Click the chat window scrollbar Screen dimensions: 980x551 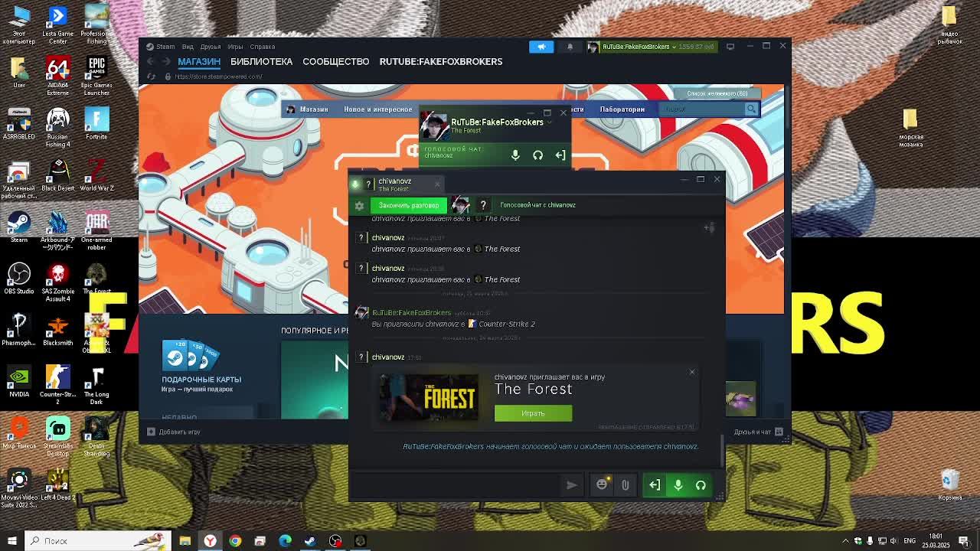click(722, 450)
